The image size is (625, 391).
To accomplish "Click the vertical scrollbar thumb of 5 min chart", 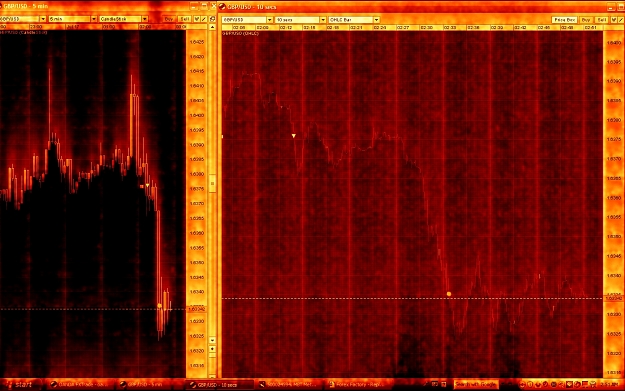I will (212, 184).
